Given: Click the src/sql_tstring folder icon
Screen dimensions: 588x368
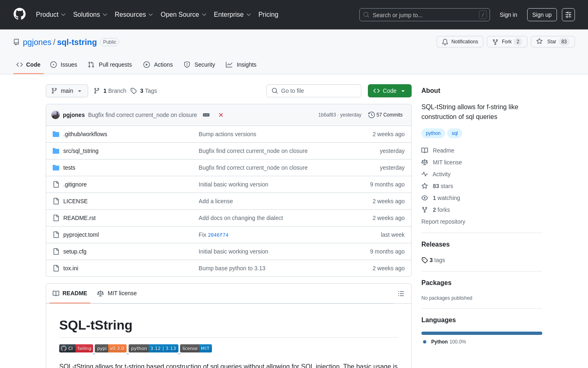Looking at the screenshot, I should 56,151.
